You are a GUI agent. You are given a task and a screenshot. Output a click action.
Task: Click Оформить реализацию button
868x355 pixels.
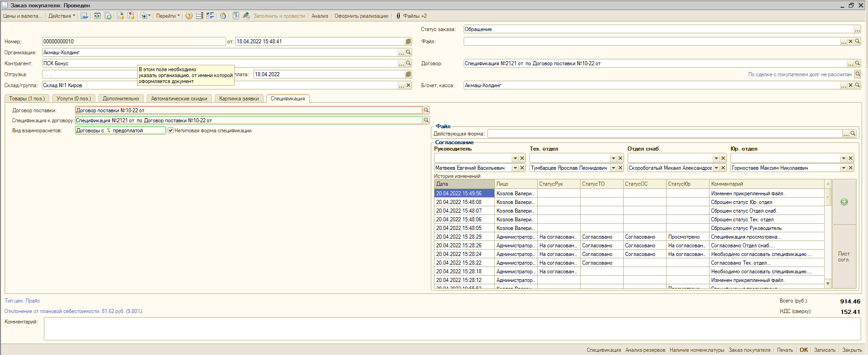click(x=361, y=16)
